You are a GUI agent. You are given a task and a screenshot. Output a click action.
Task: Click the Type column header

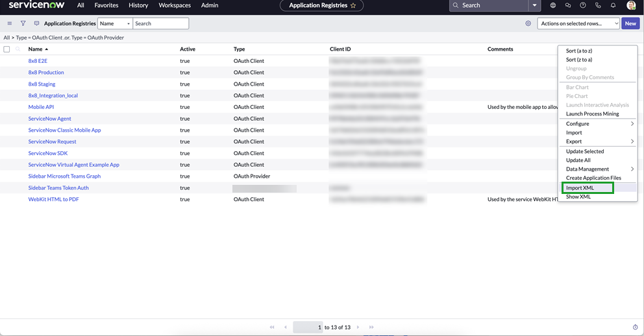tap(239, 49)
